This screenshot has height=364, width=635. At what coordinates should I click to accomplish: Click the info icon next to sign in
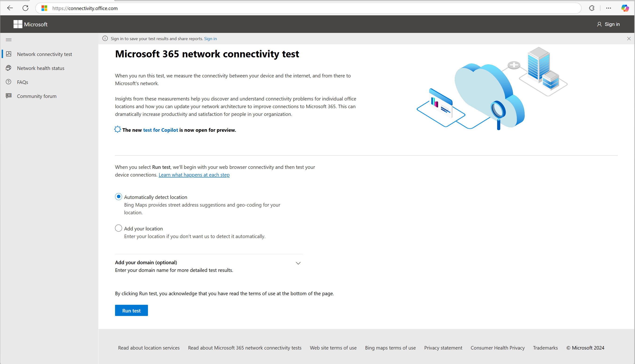coord(105,39)
